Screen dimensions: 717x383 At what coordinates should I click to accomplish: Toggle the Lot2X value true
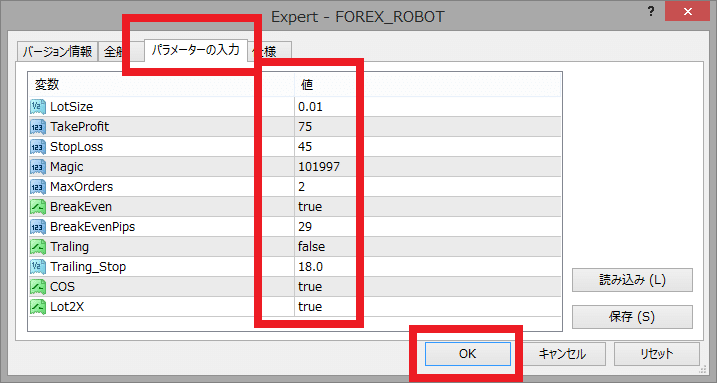pos(310,307)
